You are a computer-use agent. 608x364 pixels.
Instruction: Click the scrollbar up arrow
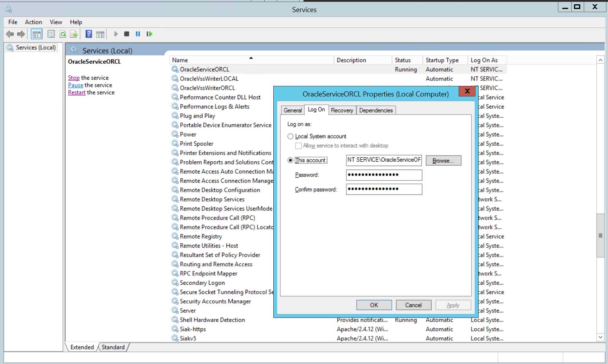601,60
